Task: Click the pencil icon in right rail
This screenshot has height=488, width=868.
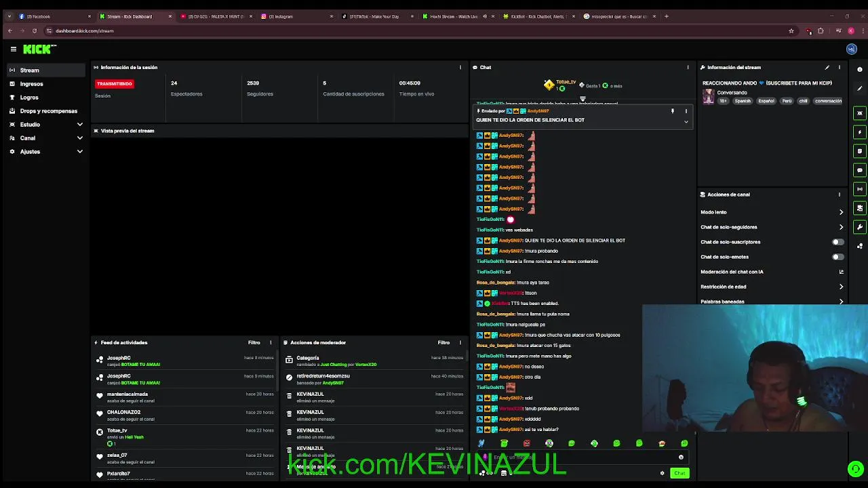Action: (x=860, y=89)
